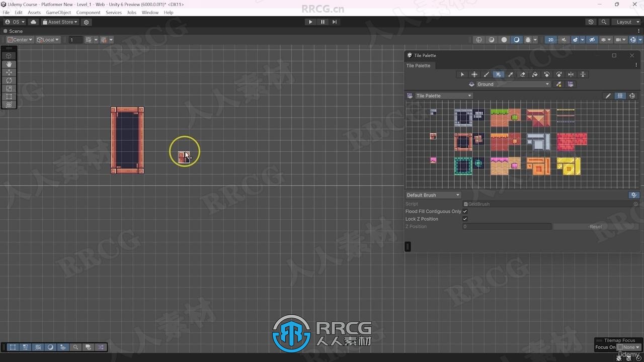This screenshot has width=644, height=362.
Task: Activate the Tile Palette picker eyedropper tool
Action: pyautogui.click(x=510, y=74)
